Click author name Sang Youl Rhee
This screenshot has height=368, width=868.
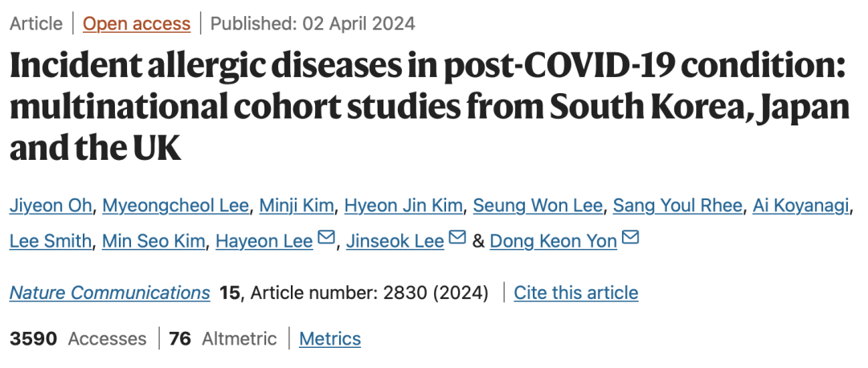pyautogui.click(x=678, y=206)
